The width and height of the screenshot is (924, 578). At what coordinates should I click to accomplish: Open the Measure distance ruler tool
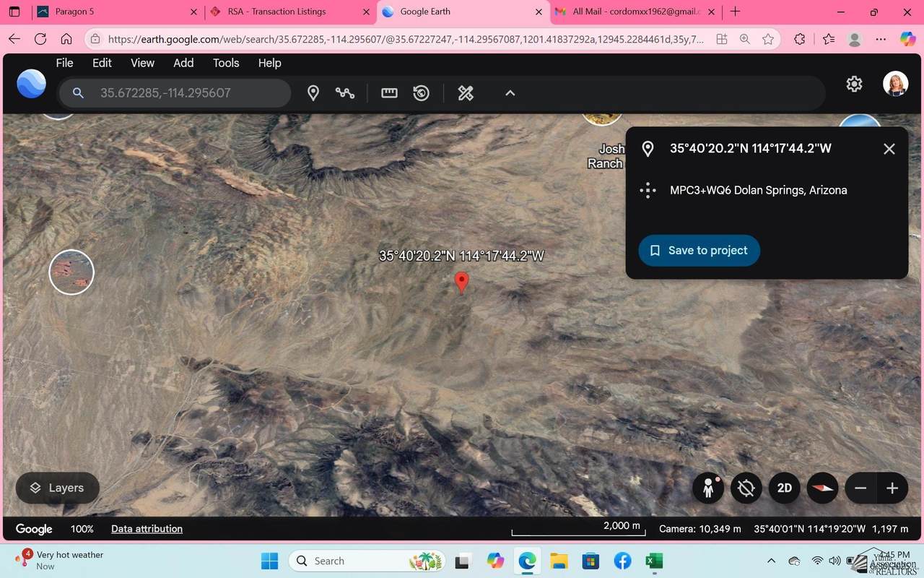[x=389, y=92]
